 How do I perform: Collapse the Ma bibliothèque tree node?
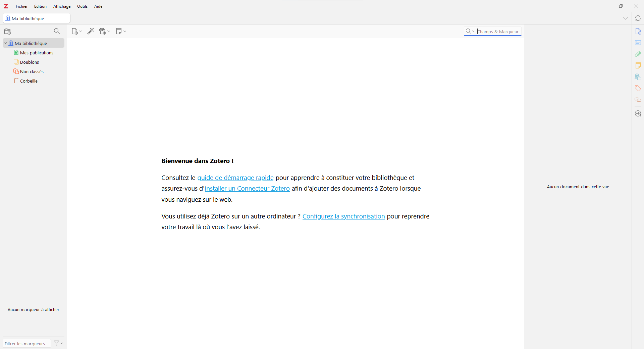[5, 43]
